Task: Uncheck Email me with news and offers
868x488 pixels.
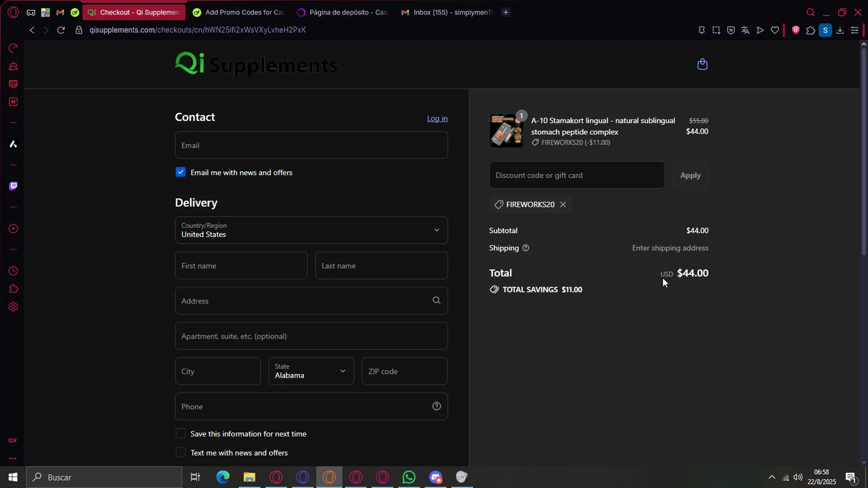Action: click(x=181, y=172)
